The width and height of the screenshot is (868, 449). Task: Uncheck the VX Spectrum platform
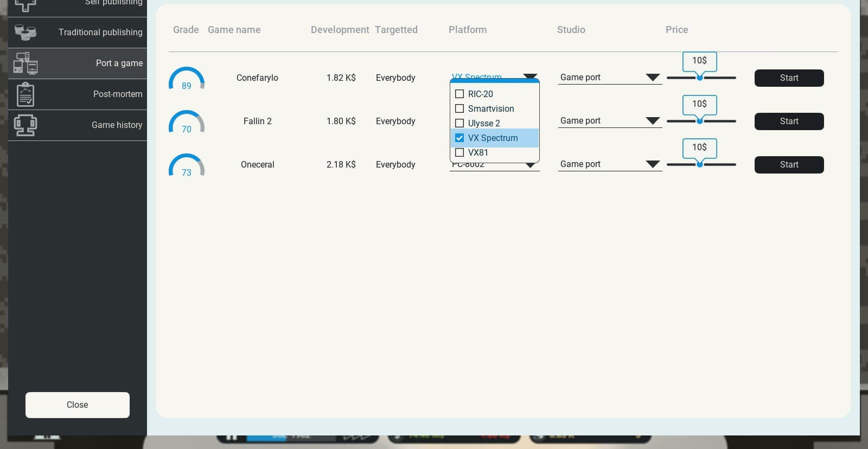459,138
